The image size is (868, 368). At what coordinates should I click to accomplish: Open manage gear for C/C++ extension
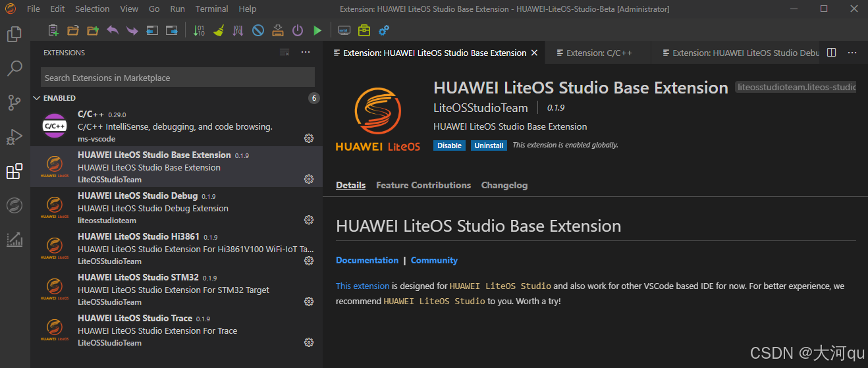click(308, 138)
